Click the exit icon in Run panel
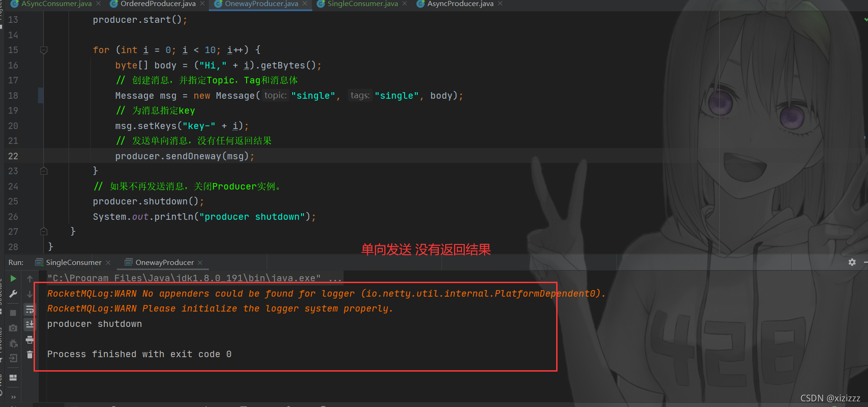The image size is (868, 407). [13, 358]
